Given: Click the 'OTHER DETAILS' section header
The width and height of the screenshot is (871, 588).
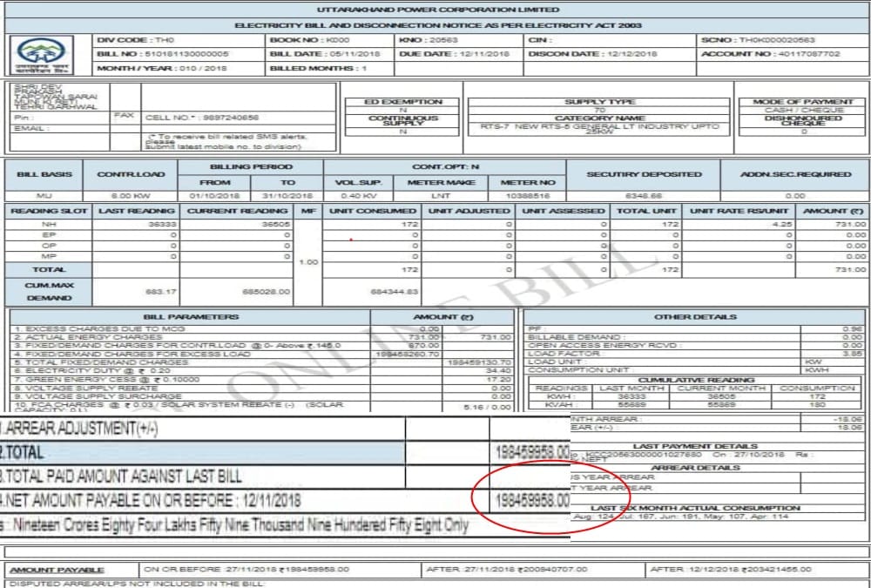Looking at the screenshot, I should [x=695, y=317].
